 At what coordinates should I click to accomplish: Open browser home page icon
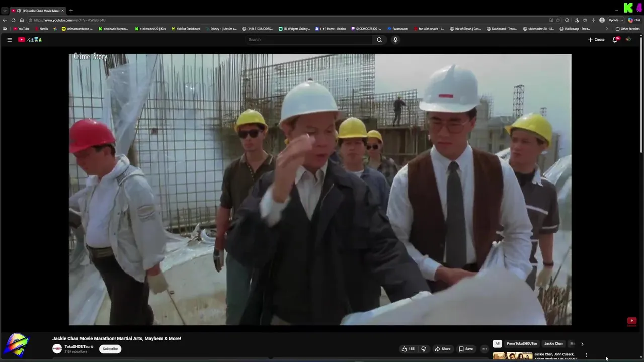click(22, 20)
